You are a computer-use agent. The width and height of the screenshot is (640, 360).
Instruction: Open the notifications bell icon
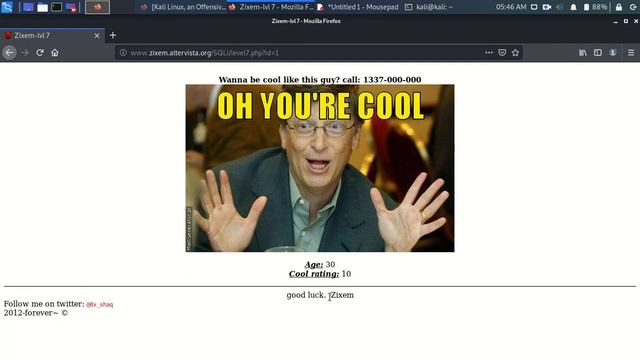click(x=573, y=7)
